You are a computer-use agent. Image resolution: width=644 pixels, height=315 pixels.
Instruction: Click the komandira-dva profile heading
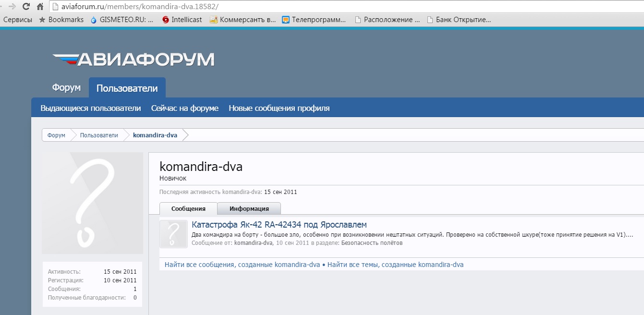tap(201, 167)
